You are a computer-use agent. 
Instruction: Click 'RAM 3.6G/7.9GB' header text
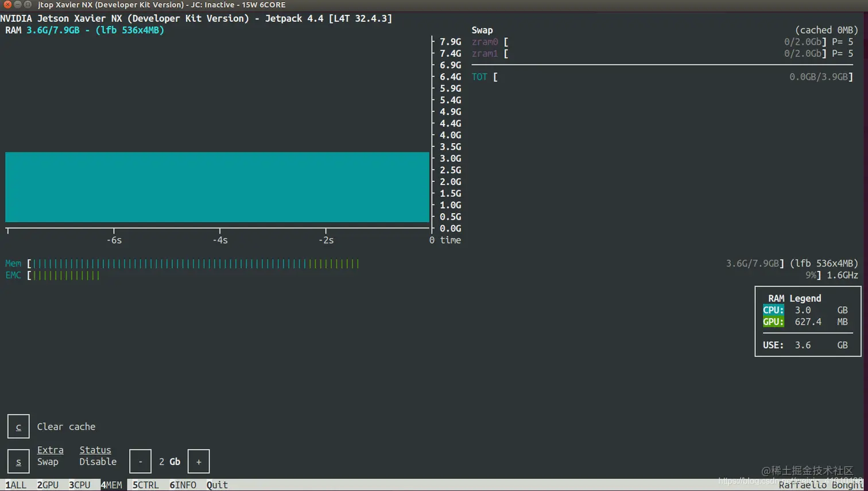(x=42, y=30)
